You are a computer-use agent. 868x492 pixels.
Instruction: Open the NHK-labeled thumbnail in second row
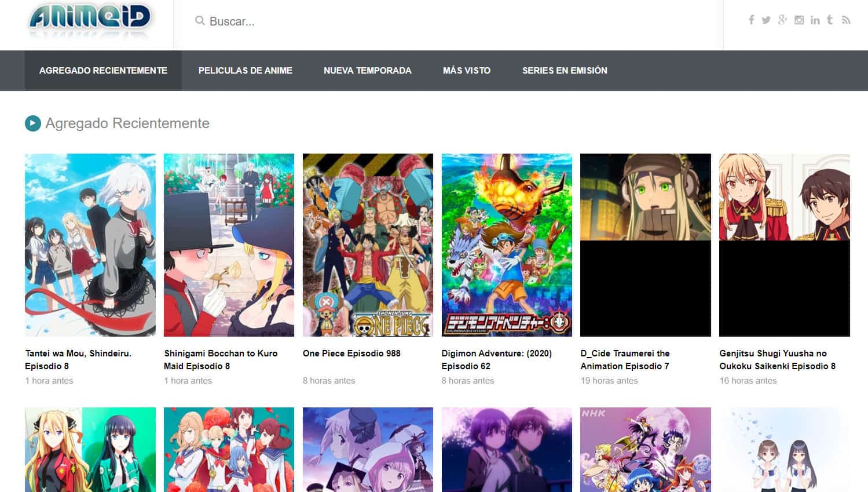point(646,450)
